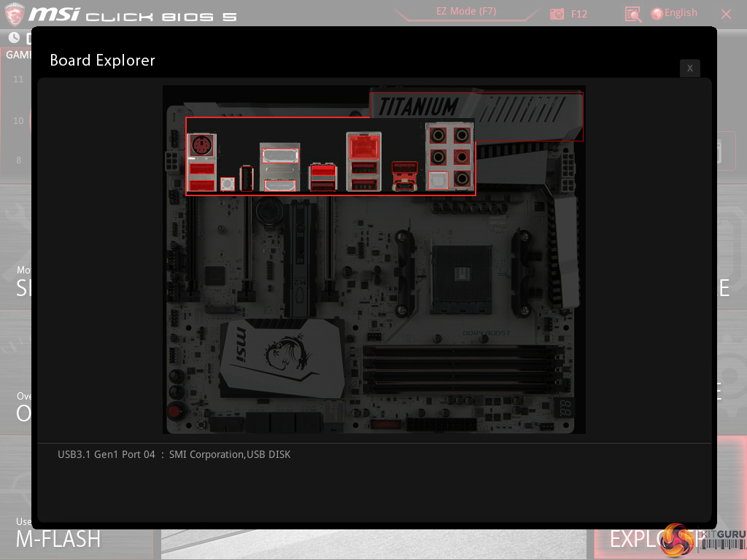This screenshot has width=747, height=560.
Task: Select the bottom-right audio jack
Action: [x=462, y=179]
